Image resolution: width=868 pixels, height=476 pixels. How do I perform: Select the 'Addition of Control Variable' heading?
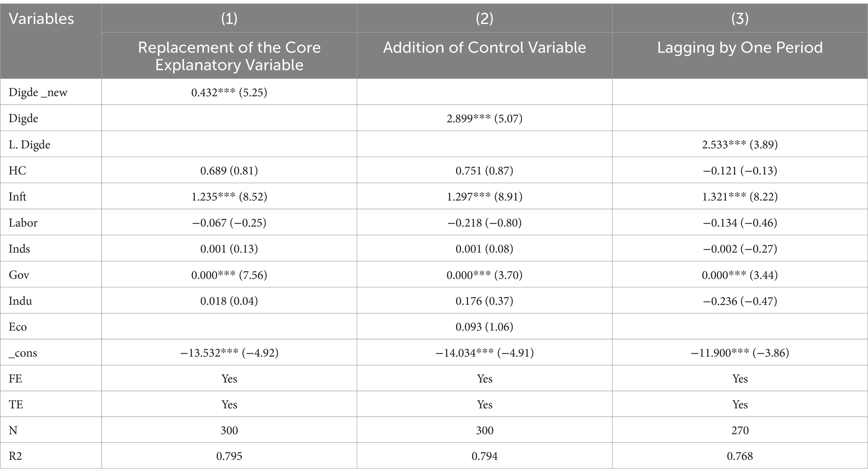[484, 47]
